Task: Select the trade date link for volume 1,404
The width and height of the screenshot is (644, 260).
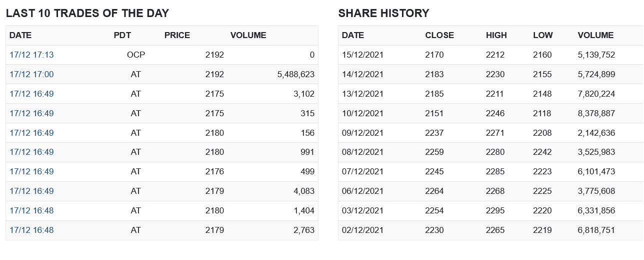Action: point(31,211)
